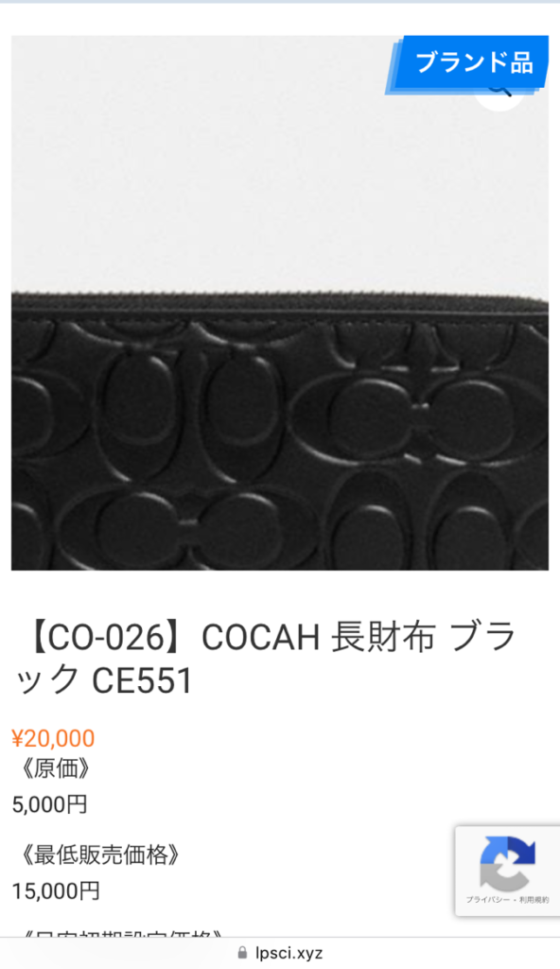Click the magnifier zoom icon on product image

point(499,94)
